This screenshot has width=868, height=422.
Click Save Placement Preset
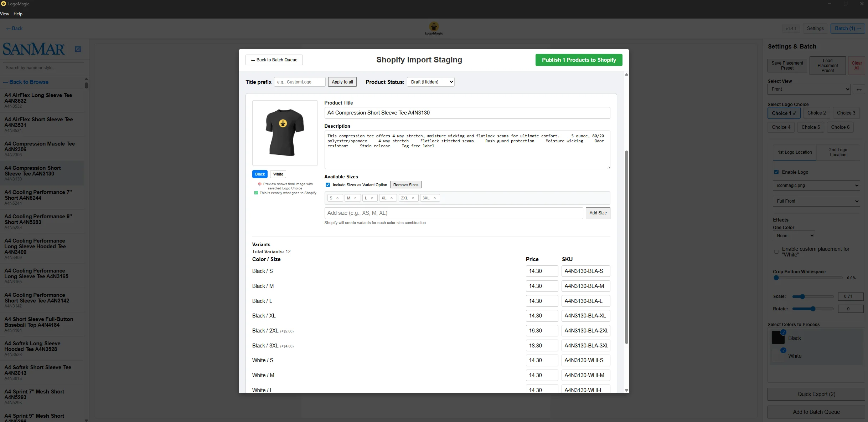[x=787, y=66]
